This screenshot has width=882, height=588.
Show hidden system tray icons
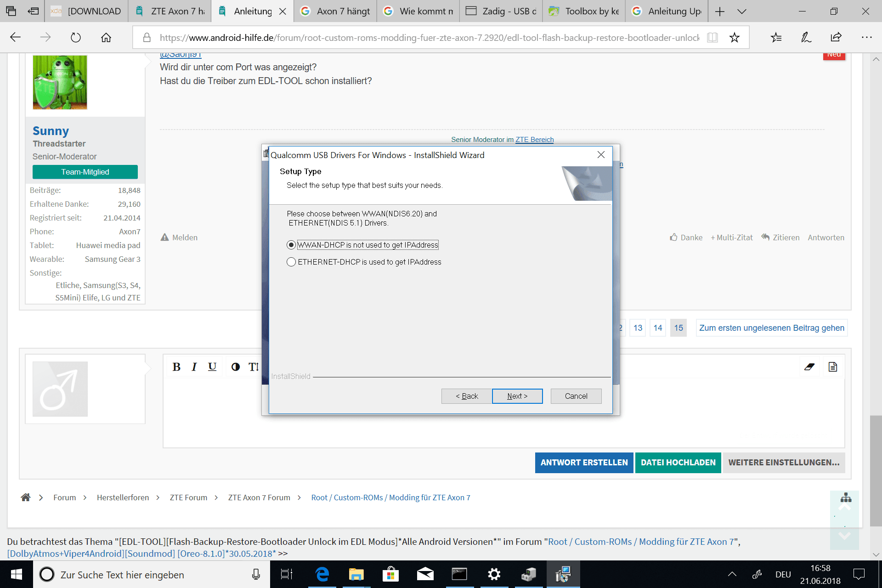coord(732,574)
